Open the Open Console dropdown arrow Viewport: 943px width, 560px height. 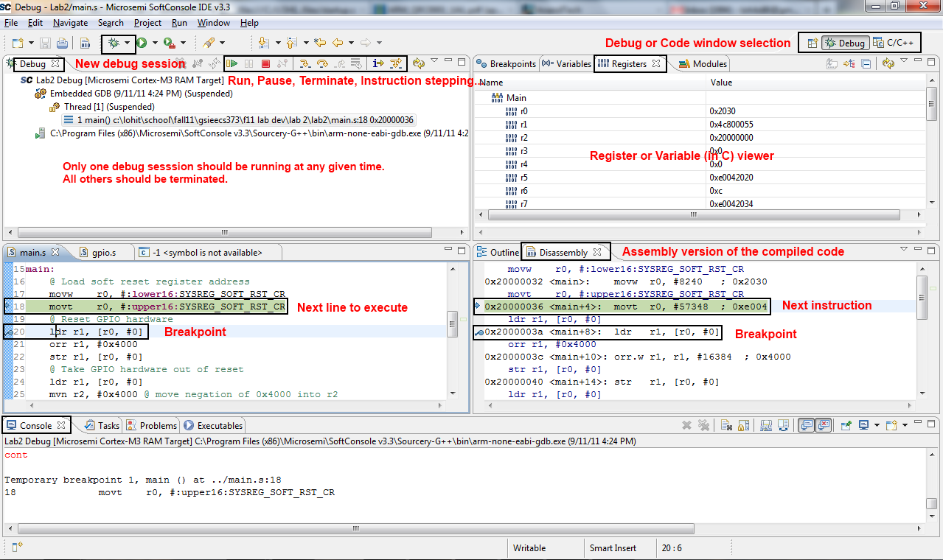click(x=905, y=425)
